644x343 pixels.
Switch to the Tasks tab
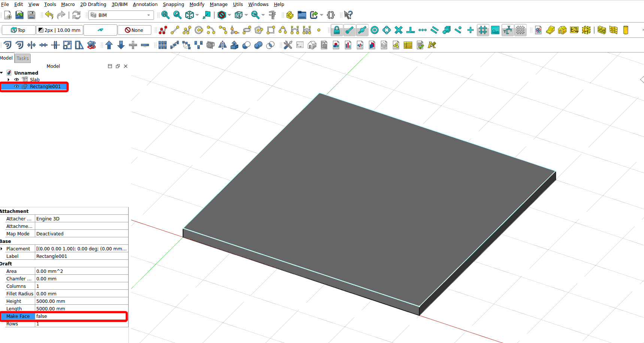click(x=22, y=58)
